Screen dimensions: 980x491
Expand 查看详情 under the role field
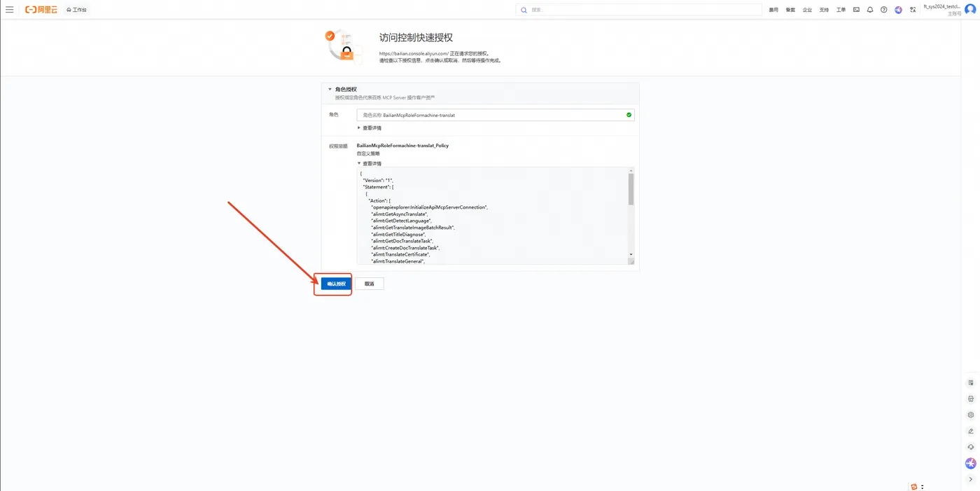370,128
